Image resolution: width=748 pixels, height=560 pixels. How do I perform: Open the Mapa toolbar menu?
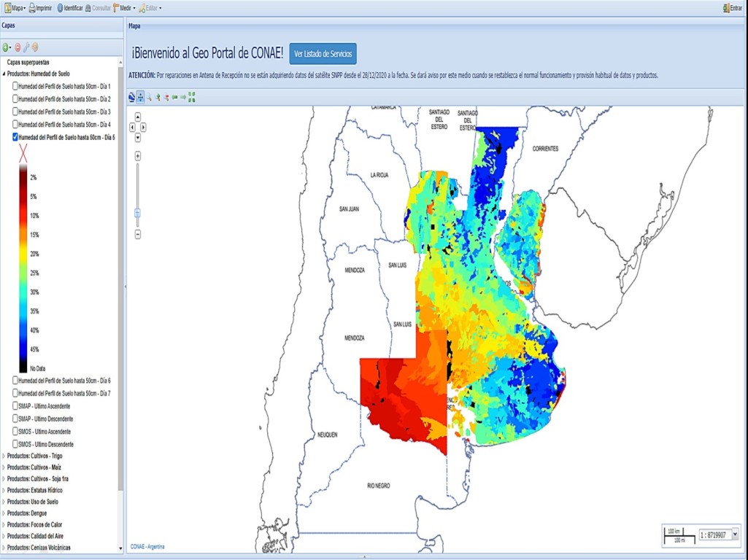[x=15, y=8]
